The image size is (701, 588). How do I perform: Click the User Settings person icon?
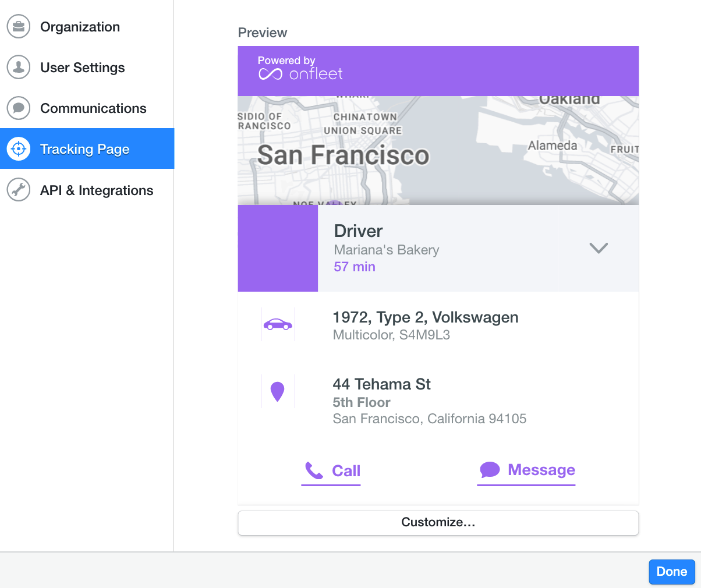point(19,68)
